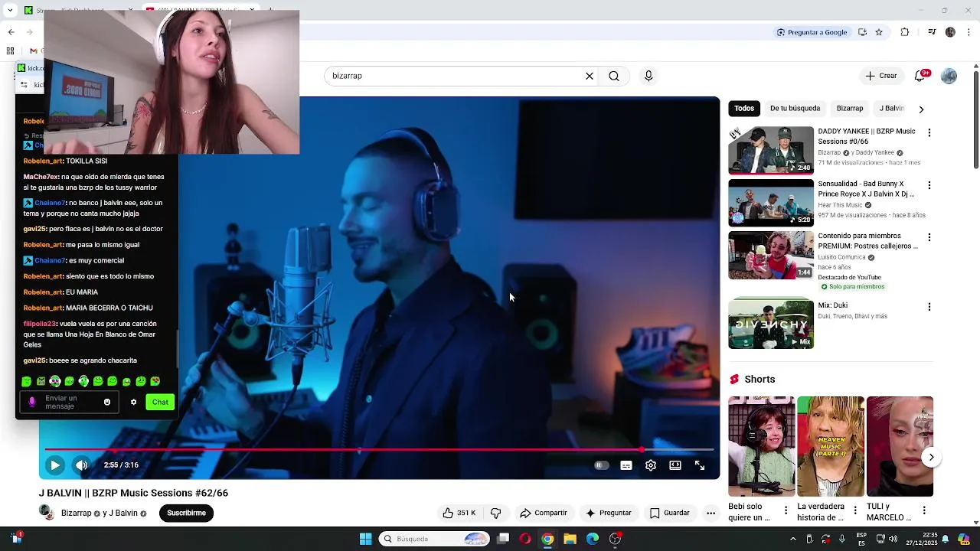Open the Sensualidad Bad Bunny video title

pos(866,189)
